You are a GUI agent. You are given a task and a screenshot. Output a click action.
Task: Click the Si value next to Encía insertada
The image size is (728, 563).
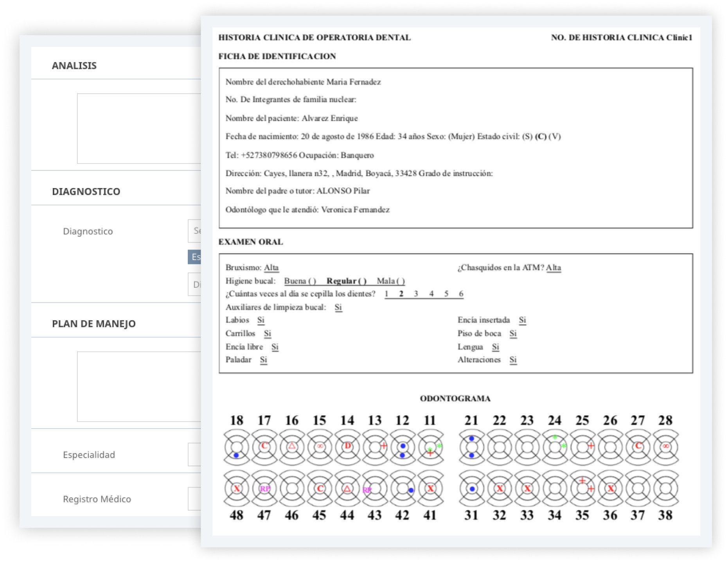[x=523, y=320]
